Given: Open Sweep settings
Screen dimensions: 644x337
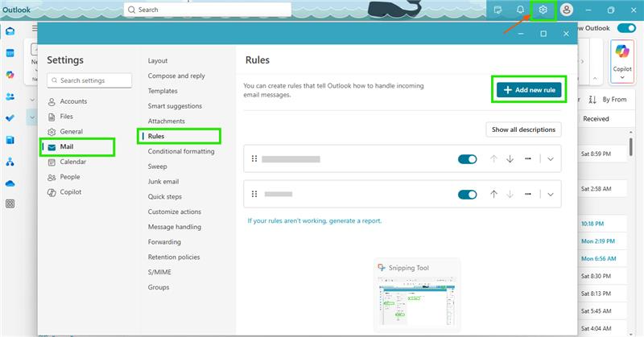Looking at the screenshot, I should pos(157,166).
